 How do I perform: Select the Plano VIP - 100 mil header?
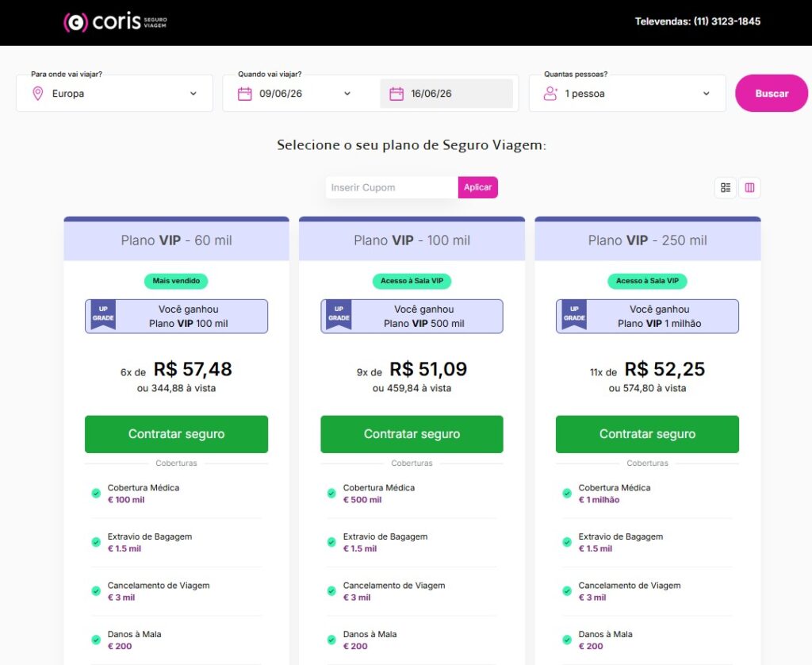tap(412, 240)
